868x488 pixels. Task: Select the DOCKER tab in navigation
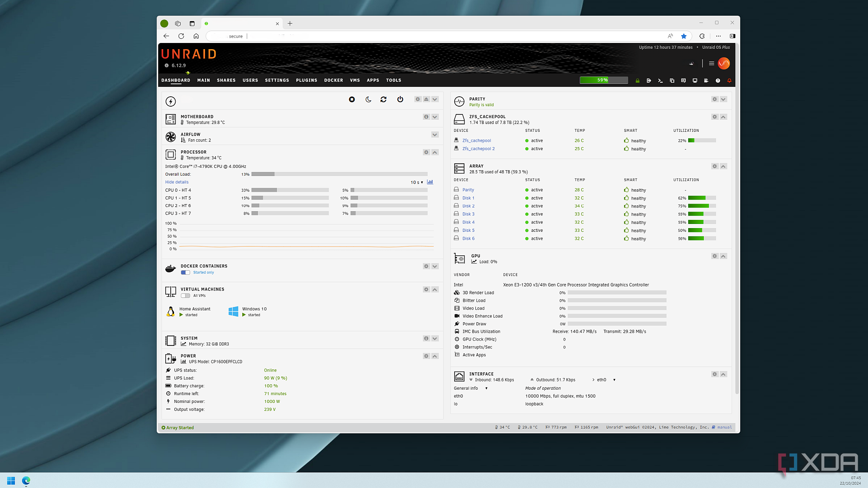(x=333, y=80)
